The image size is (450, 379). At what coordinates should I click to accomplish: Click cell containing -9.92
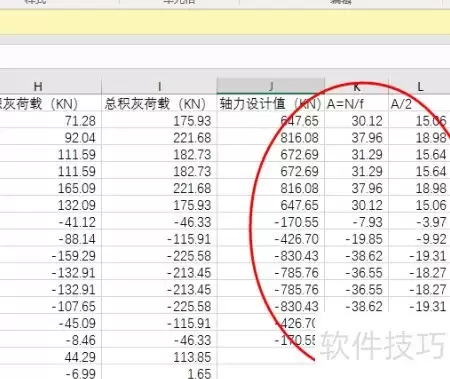(x=419, y=239)
